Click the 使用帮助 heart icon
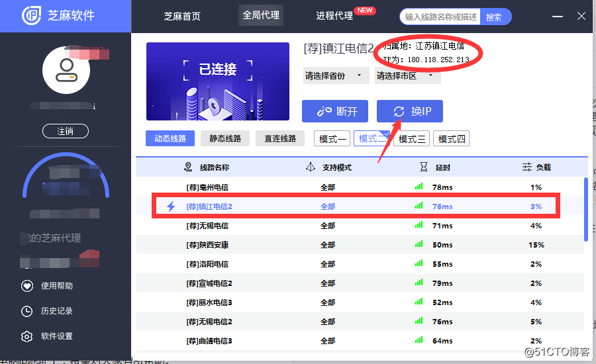This screenshot has width=596, height=364. [x=27, y=286]
